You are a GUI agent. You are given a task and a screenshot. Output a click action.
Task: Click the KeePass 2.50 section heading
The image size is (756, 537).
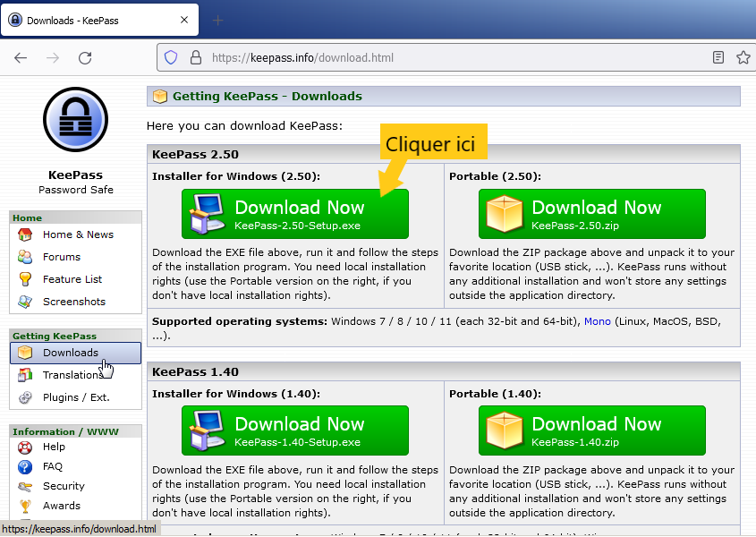195,155
